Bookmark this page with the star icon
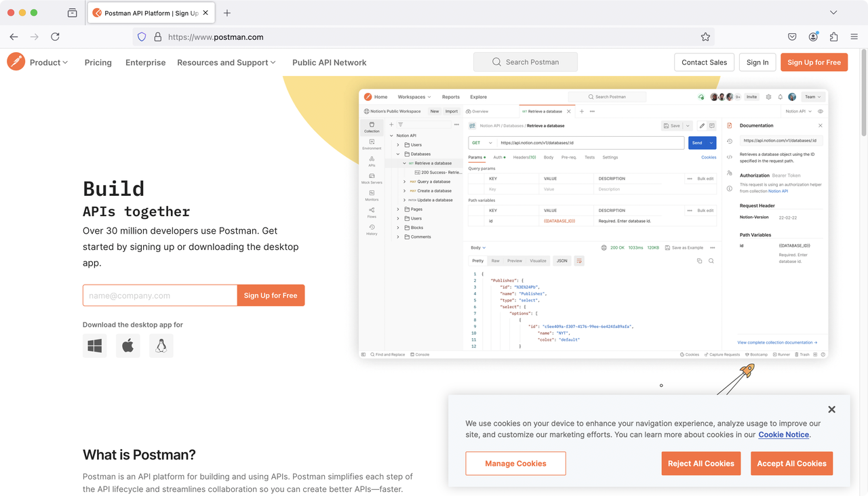The width and height of the screenshot is (868, 496). click(x=705, y=37)
